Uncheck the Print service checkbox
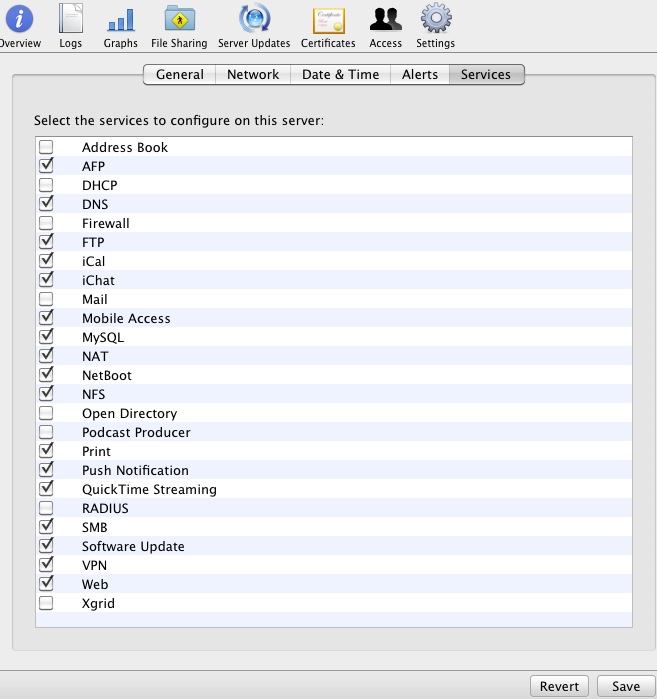Image resolution: width=657 pixels, height=699 pixels. click(46, 451)
